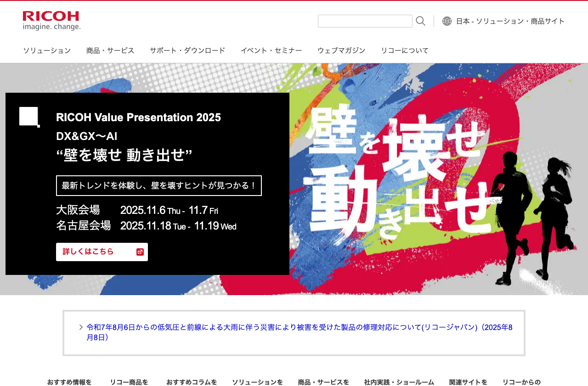Select the 社内実践・ショールーム tab
The height and width of the screenshot is (386, 588).
click(x=399, y=382)
